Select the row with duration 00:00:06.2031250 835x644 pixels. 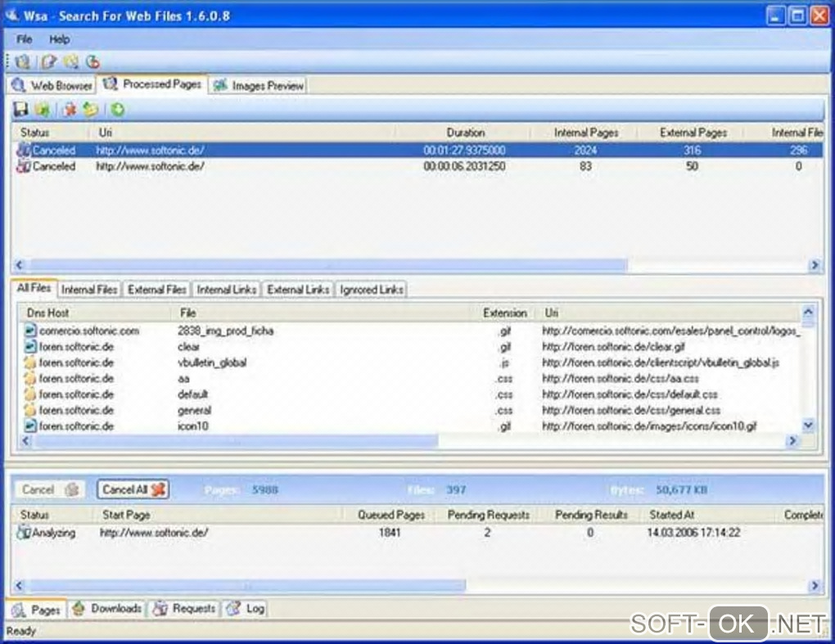point(418,166)
